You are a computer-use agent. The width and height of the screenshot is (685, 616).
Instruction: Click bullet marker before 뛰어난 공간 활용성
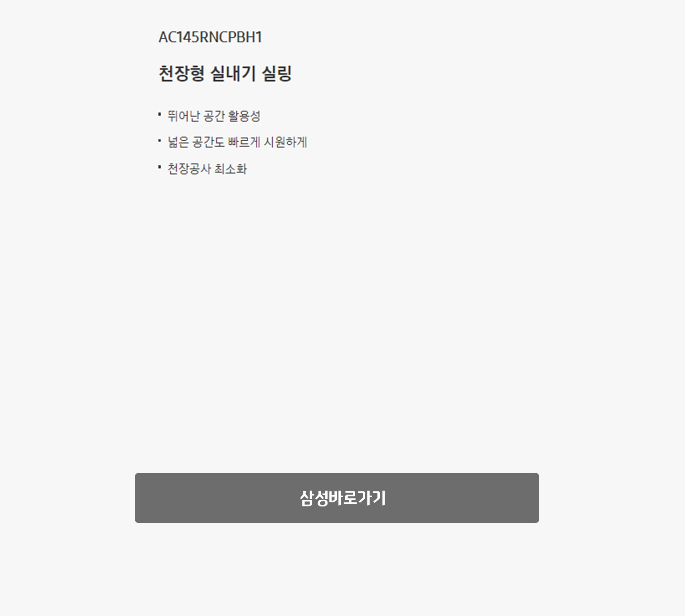(x=160, y=114)
